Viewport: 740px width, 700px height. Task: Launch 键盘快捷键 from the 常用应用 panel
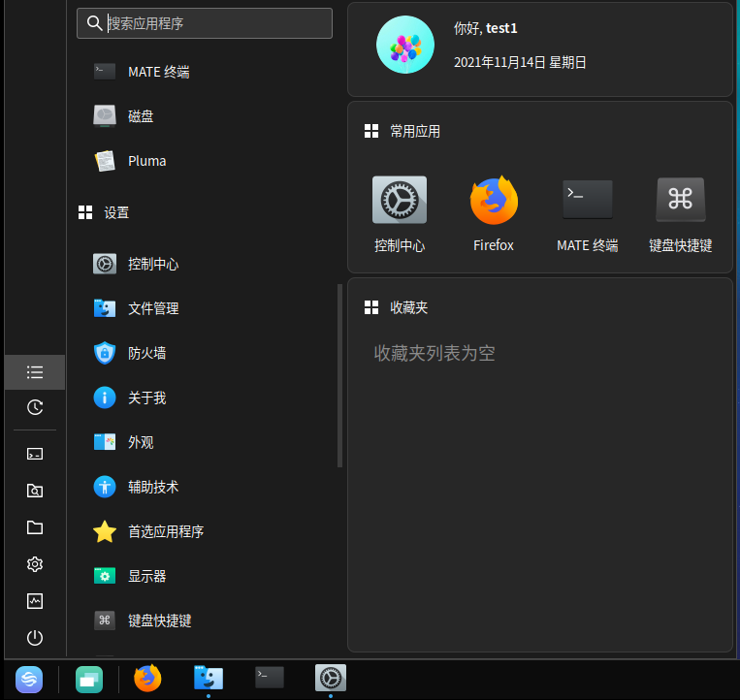(x=680, y=213)
